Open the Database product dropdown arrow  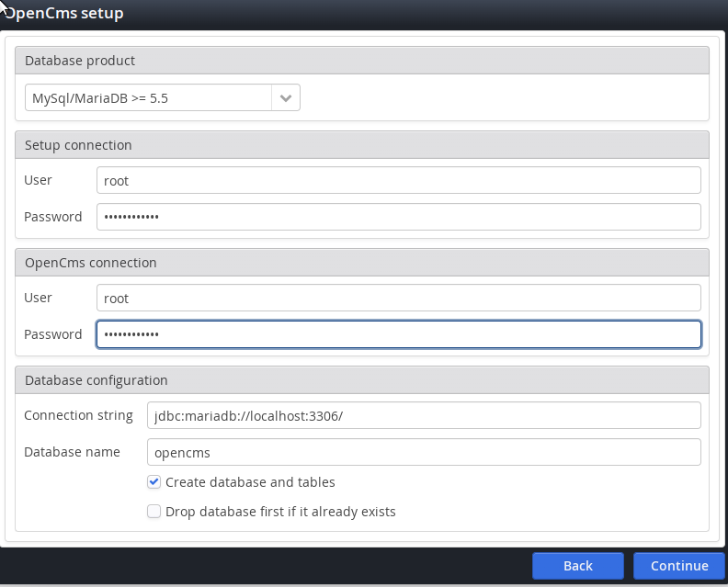285,98
